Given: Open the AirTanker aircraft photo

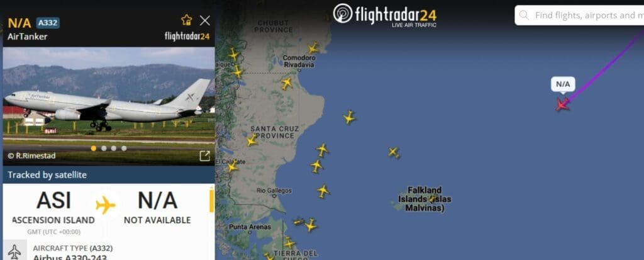Looking at the screenshot, I should 108,106.
